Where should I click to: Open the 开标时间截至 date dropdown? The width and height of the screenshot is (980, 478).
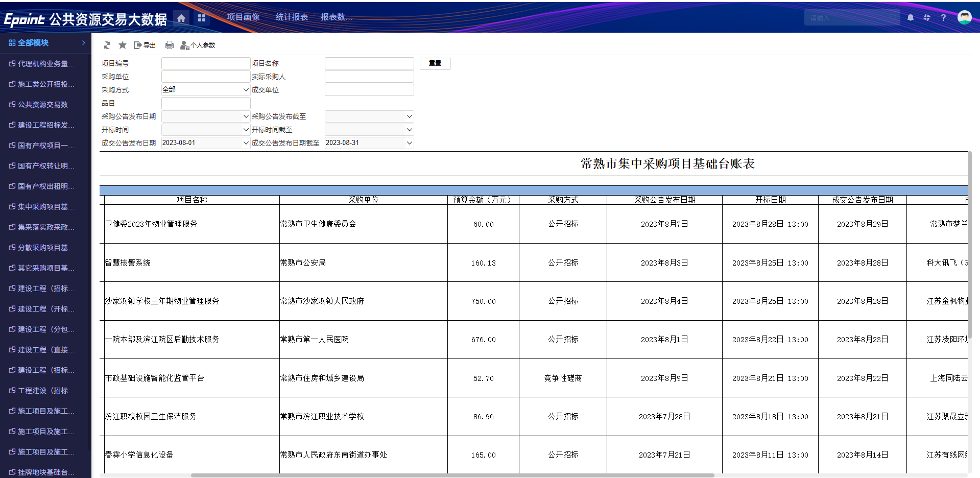pyautogui.click(x=369, y=130)
